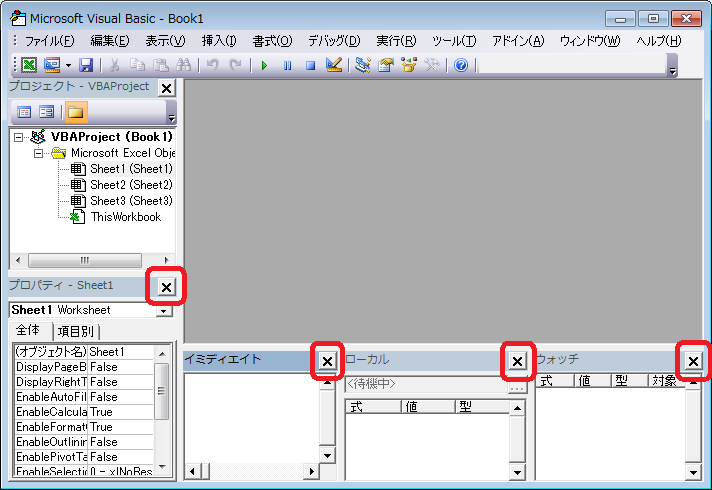Click the 対象 column header in ウォッチ
Image resolution: width=712 pixels, height=490 pixels.
[666, 381]
